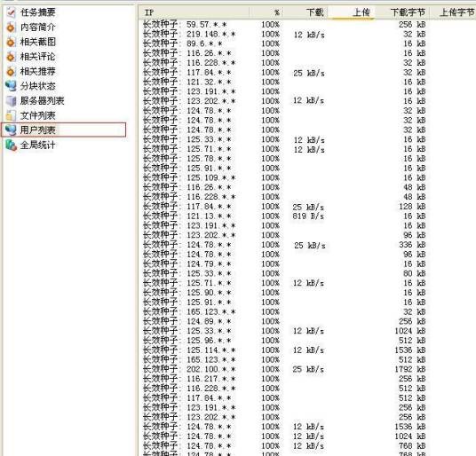
Task: Click the 内容简介 icon in sidebar
Action: pyautogui.click(x=11, y=27)
